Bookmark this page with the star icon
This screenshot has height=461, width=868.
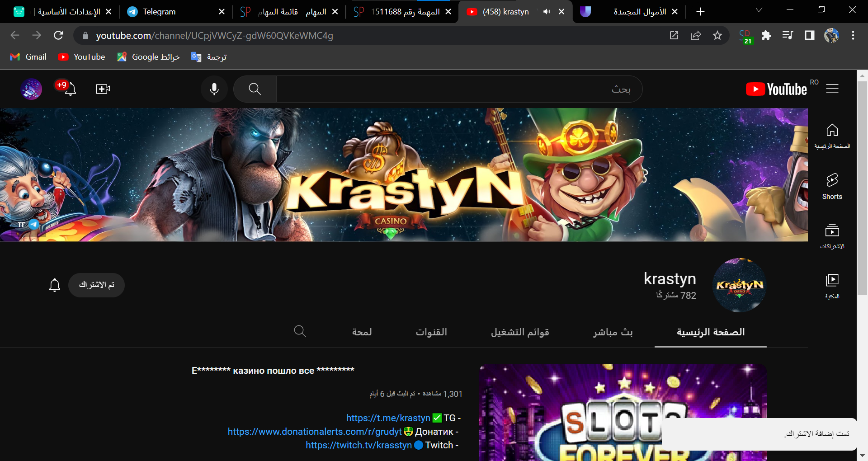717,35
